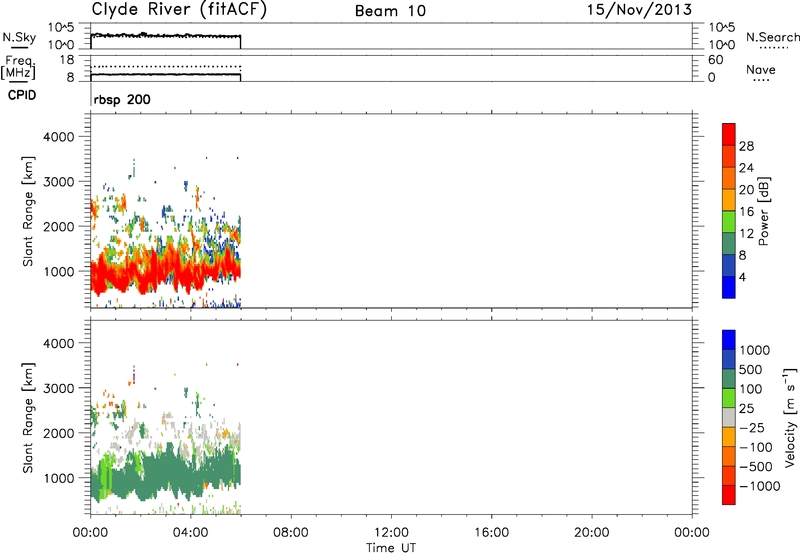This screenshot has height=554, width=800.
Task: Click the 'N.Sky' legend label
Action: point(19,37)
